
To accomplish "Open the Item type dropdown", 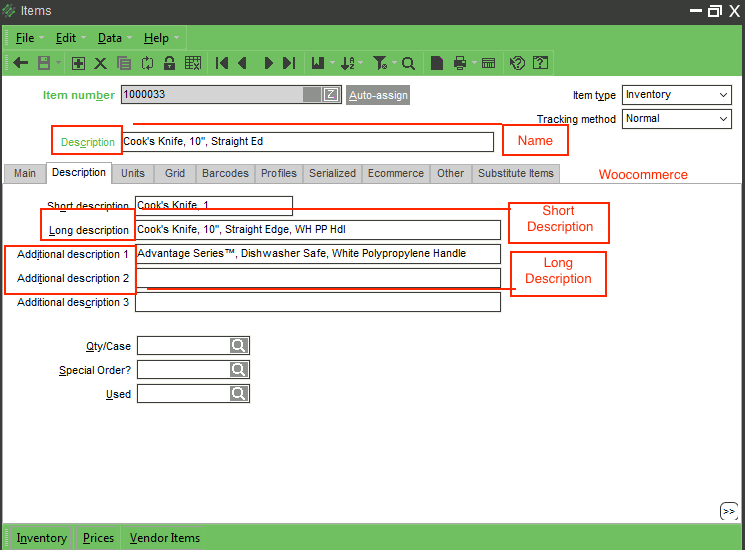I will pos(677,95).
